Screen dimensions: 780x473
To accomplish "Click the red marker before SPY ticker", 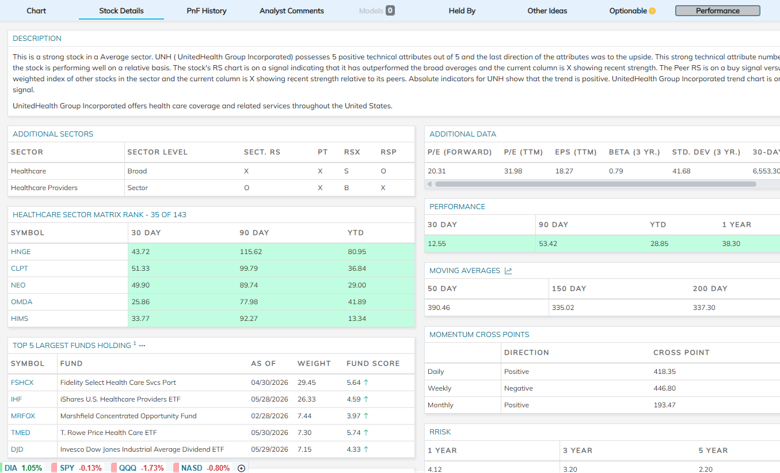I will [54, 468].
